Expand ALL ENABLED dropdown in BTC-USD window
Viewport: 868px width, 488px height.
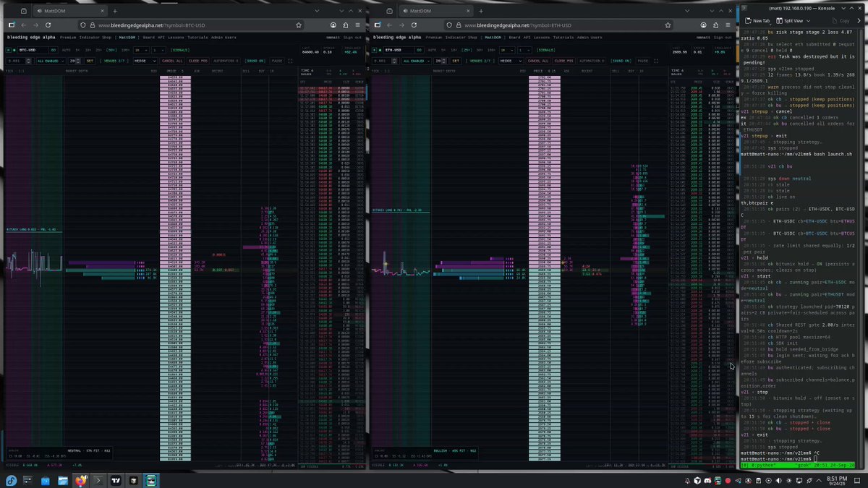tap(51, 61)
